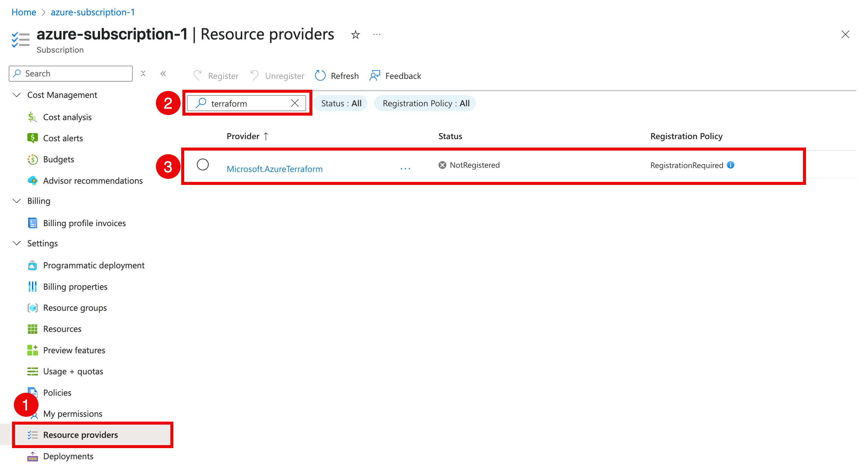Click the Preview features icon

pos(32,350)
